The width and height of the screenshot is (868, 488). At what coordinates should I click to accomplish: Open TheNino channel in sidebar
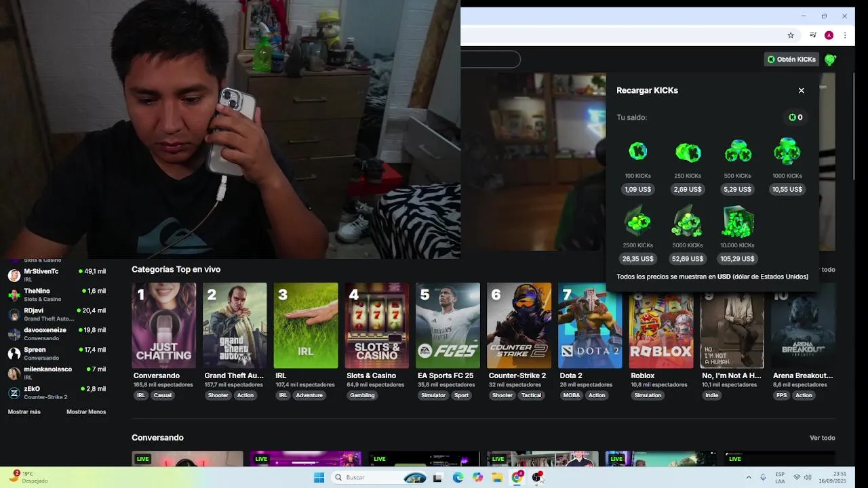pyautogui.click(x=57, y=294)
